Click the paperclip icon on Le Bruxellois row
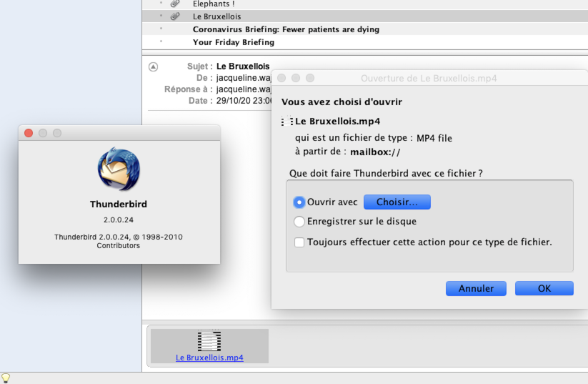 pyautogui.click(x=175, y=16)
